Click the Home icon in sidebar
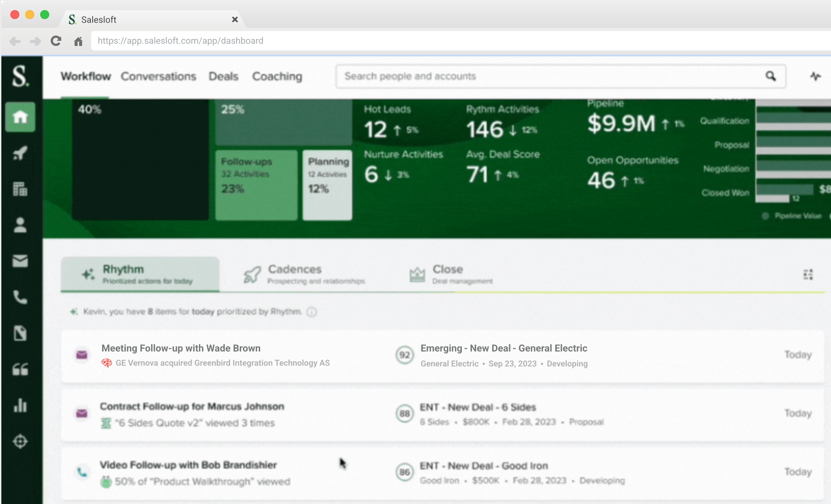The image size is (831, 504). pyautogui.click(x=20, y=117)
